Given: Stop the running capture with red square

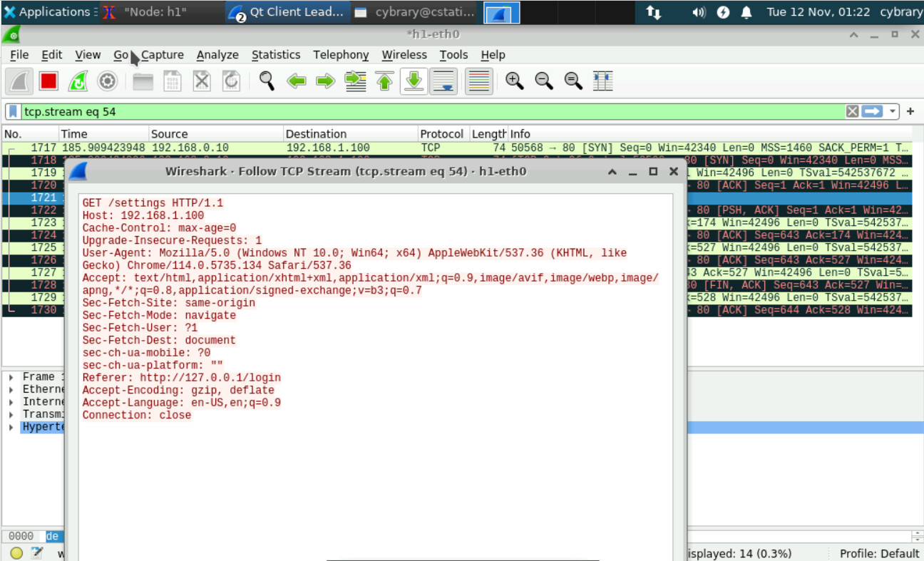Looking at the screenshot, I should pos(48,81).
